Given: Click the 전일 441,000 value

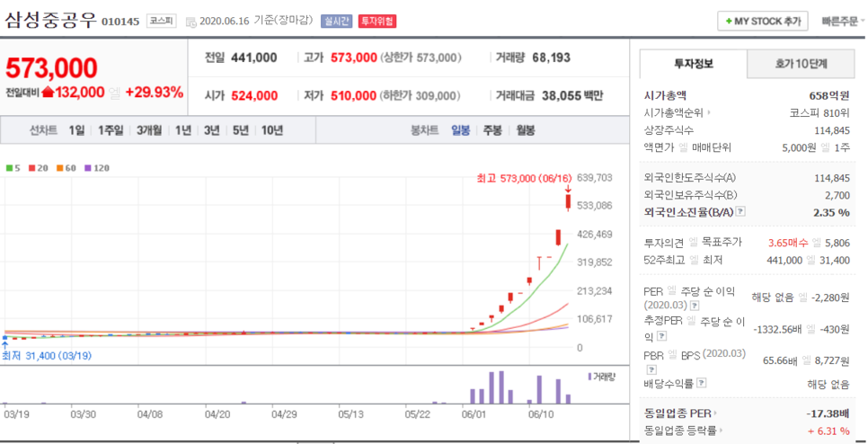Looking at the screenshot, I should tap(254, 58).
